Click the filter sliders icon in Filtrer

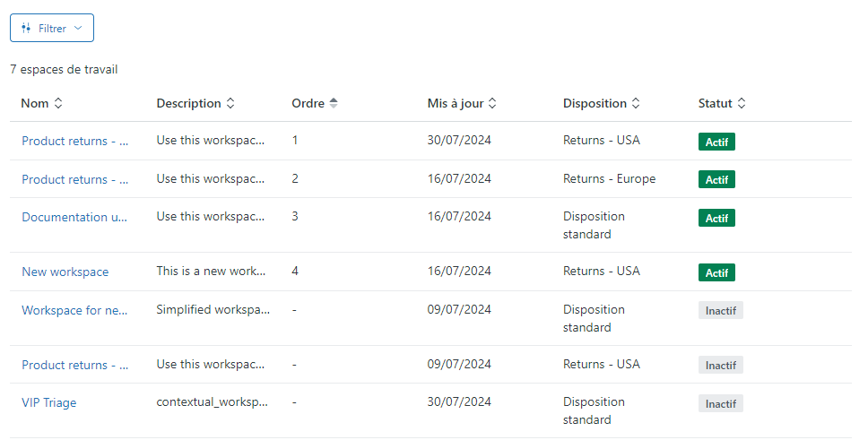pos(26,28)
